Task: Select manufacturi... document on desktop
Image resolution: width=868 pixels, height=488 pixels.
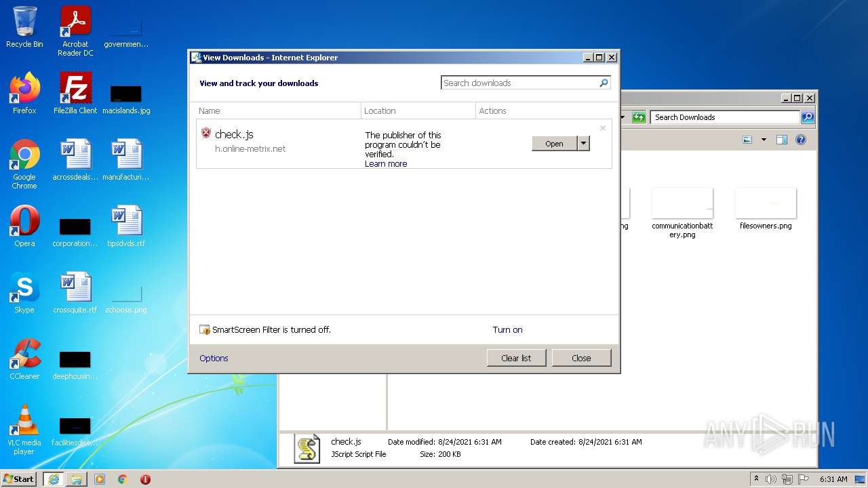Action: [x=126, y=160]
